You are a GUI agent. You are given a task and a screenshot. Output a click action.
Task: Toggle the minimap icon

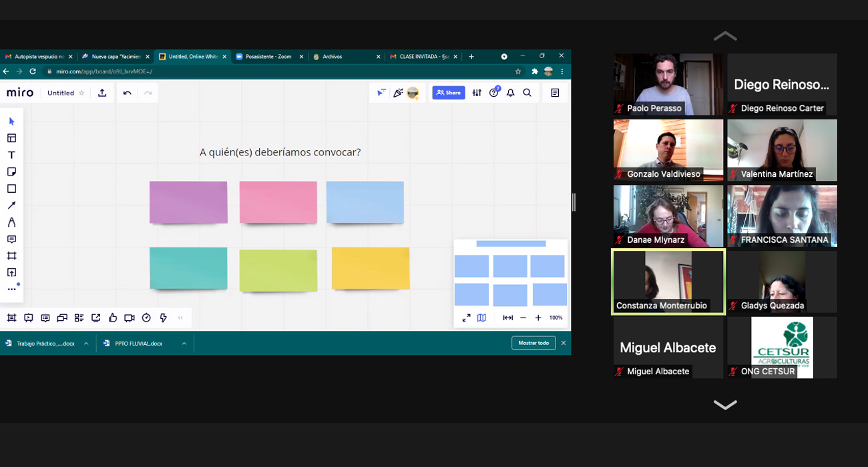[481, 318]
